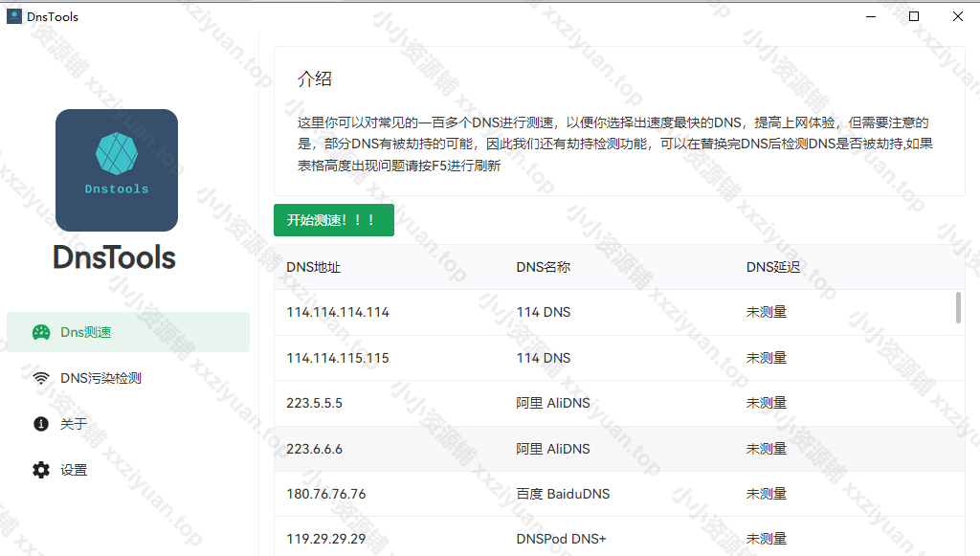Switch to the DNS污染检测 page

click(x=100, y=378)
